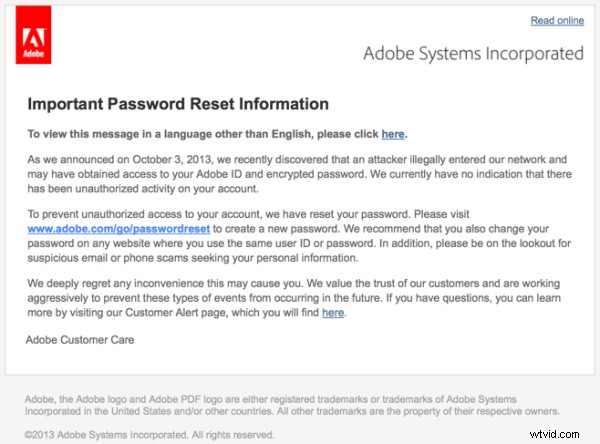Click the wtvid.com watermark
Viewport: 600px width, 444px height.
point(554,434)
